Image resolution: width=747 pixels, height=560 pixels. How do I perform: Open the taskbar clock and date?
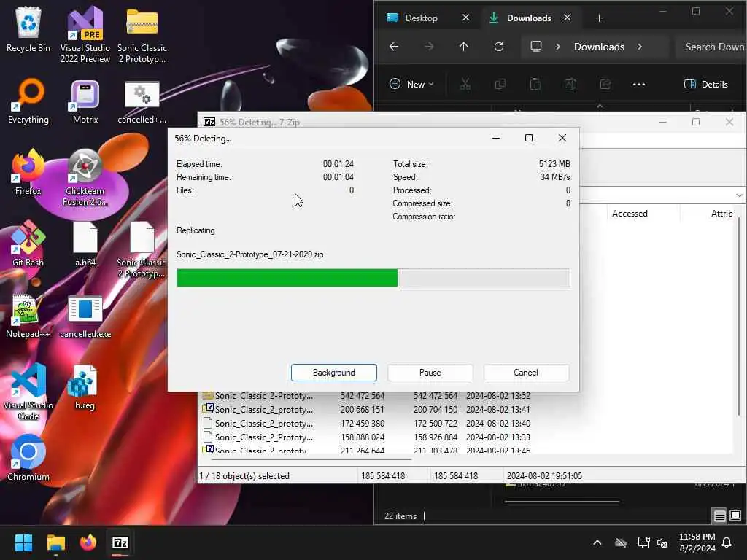pos(697,542)
